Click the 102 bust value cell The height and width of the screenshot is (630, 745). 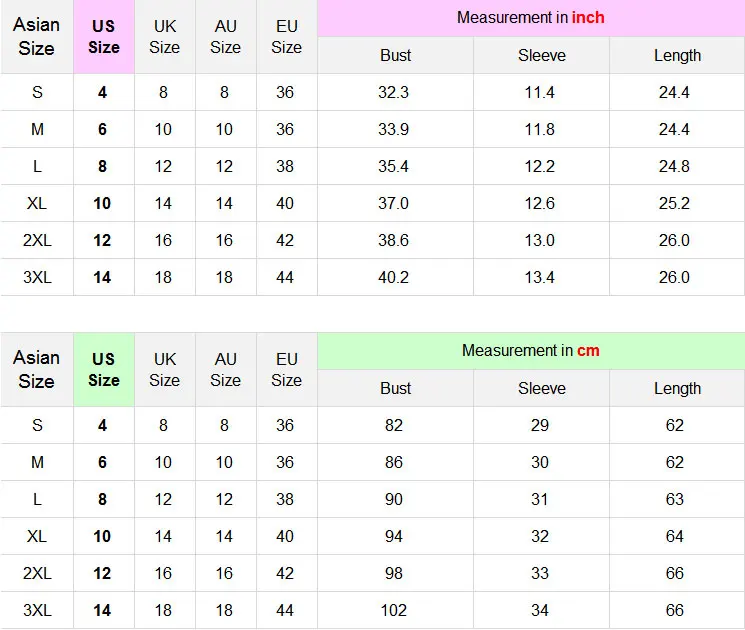coord(394,610)
